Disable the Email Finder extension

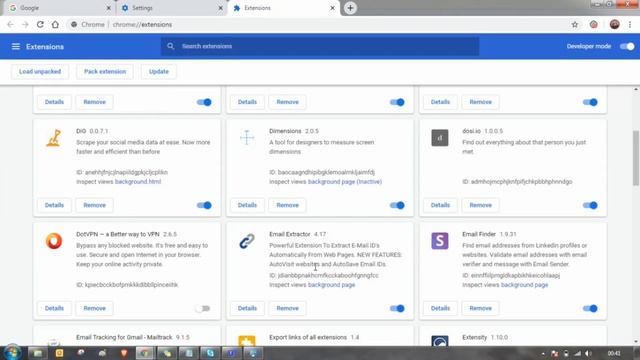click(x=590, y=308)
